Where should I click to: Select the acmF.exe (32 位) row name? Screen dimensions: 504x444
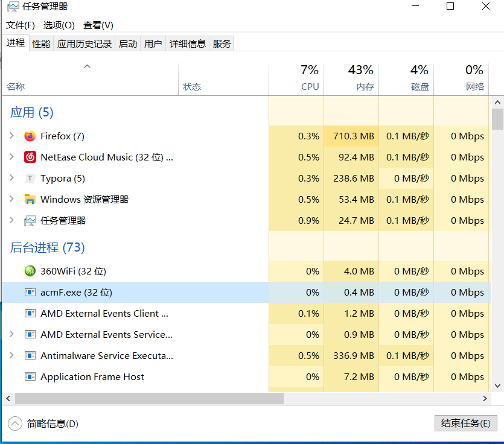click(76, 293)
